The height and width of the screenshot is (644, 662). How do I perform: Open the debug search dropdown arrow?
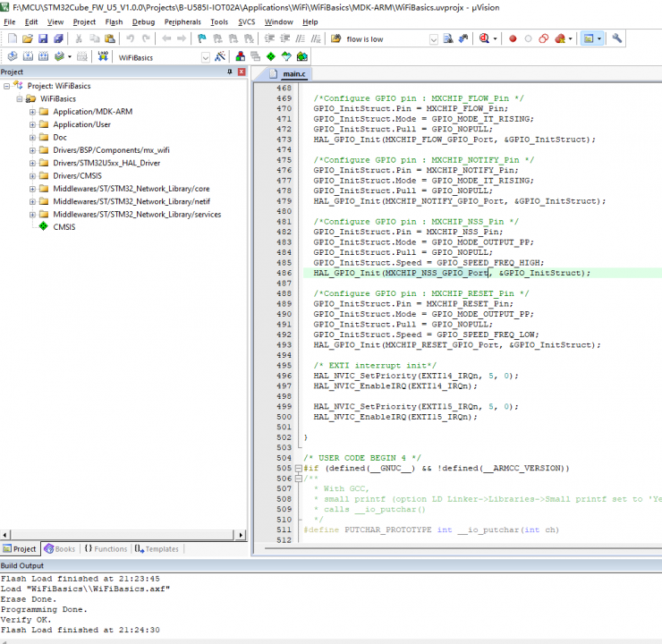[495, 38]
